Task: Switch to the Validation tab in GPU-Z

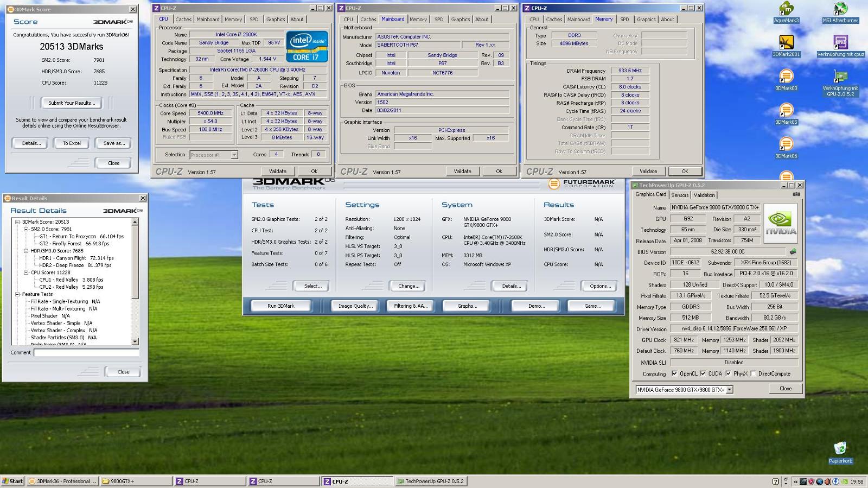Action: 704,195
